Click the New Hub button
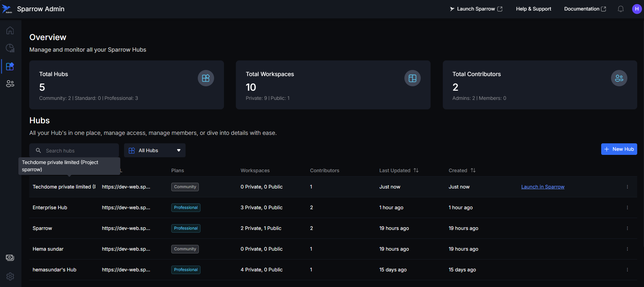644x287 pixels. point(619,149)
